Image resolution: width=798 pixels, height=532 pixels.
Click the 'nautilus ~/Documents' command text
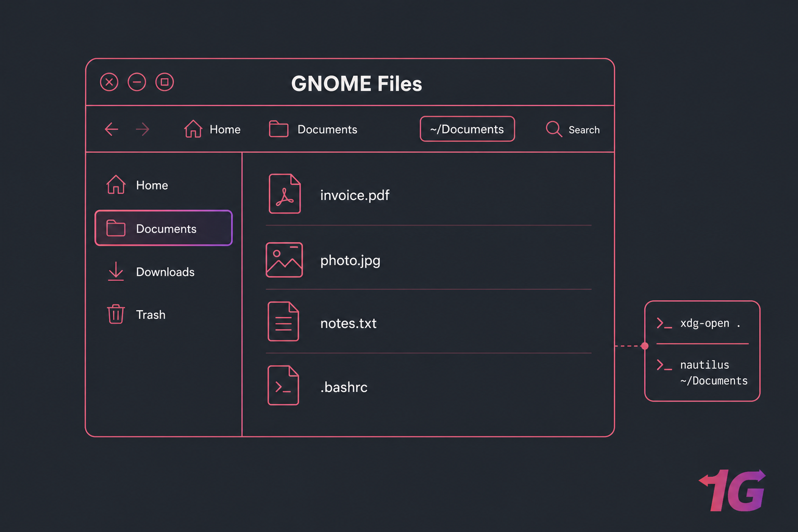tap(714, 373)
